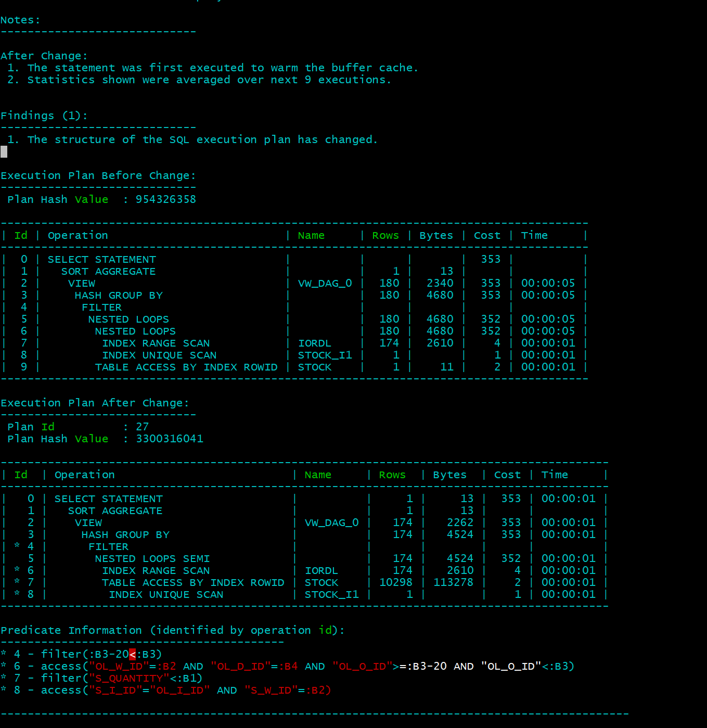Click 'Bytes' column header in the Before table
This screenshot has width=707, height=728.
pyautogui.click(x=436, y=236)
